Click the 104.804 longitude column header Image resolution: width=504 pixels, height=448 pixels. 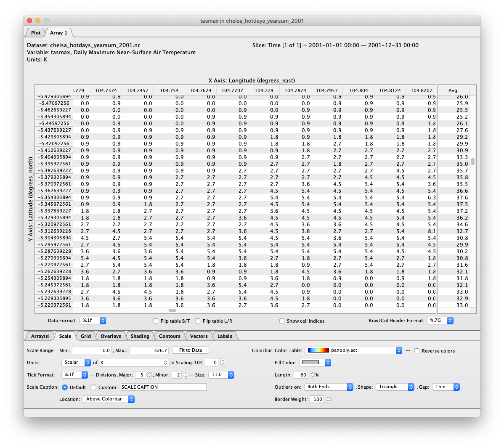358,90
